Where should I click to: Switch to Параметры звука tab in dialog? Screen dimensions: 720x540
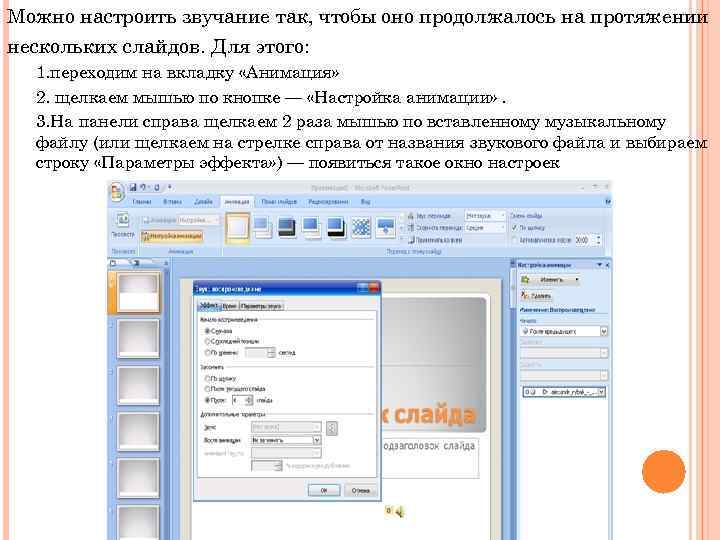tap(262, 306)
